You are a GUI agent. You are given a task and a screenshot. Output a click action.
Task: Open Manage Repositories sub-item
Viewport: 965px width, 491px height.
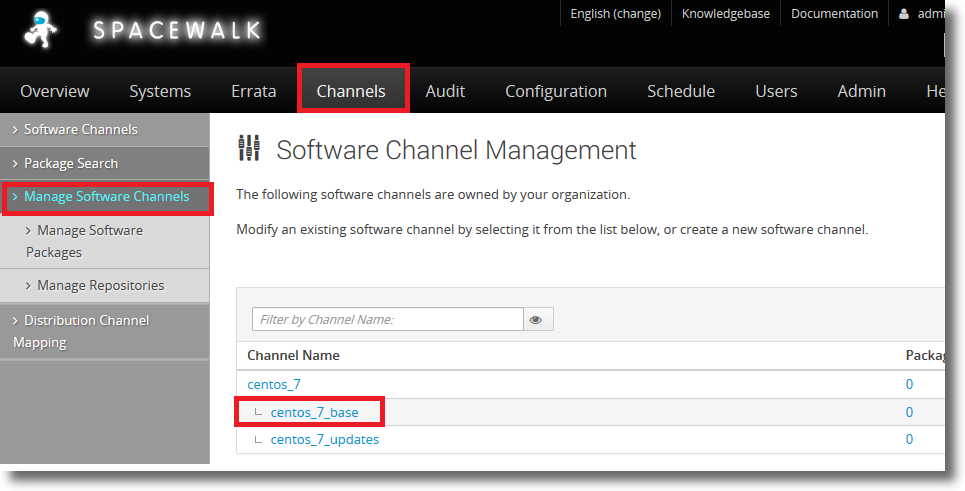point(95,285)
